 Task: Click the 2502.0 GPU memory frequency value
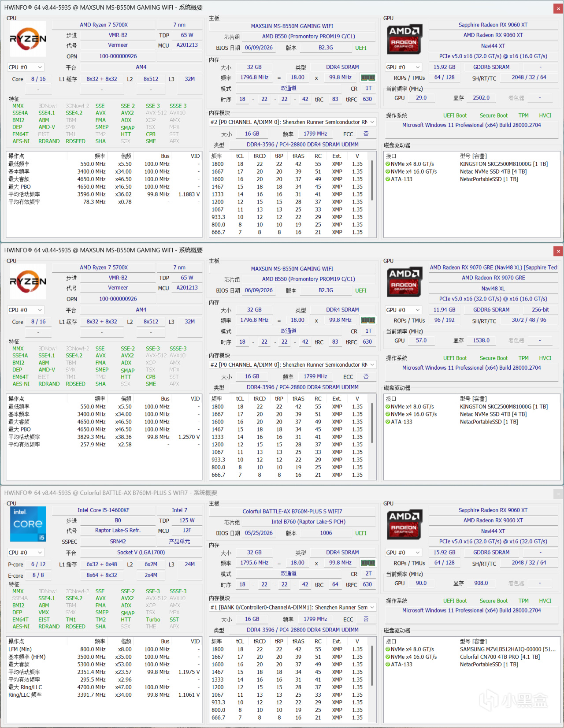481,98
